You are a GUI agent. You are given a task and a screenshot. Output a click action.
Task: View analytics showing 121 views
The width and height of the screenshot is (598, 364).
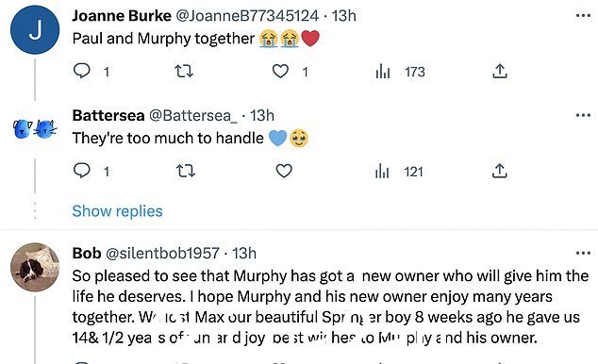click(x=399, y=172)
